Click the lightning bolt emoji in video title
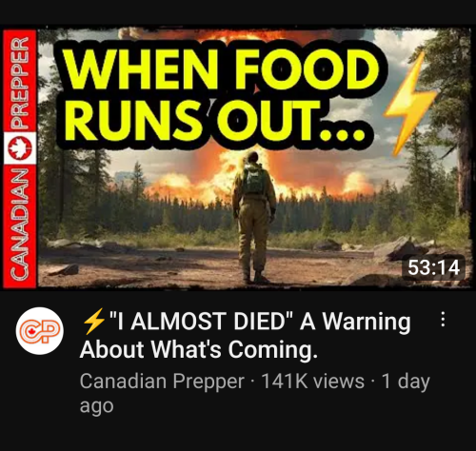This screenshot has height=451, width=476. coord(94,322)
